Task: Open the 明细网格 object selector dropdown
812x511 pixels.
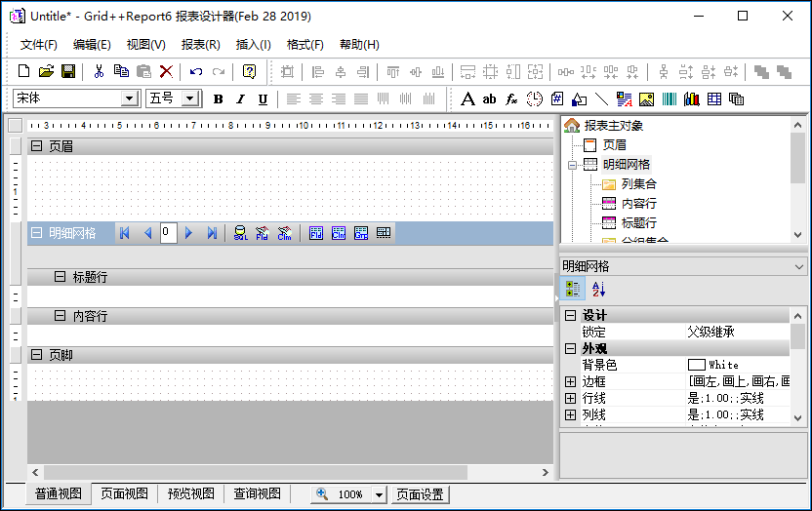Action: [x=798, y=267]
